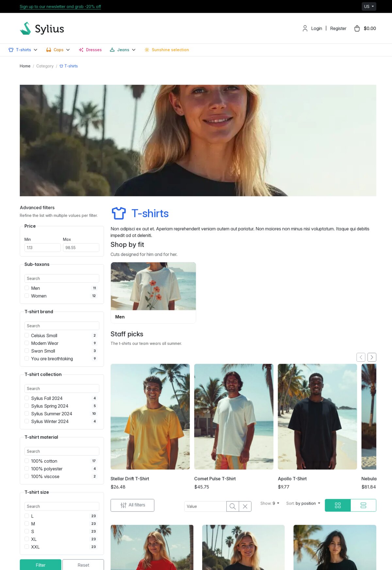The height and width of the screenshot is (570, 392).
Task: Check the Women sub-taxon filter
Action: point(27,296)
